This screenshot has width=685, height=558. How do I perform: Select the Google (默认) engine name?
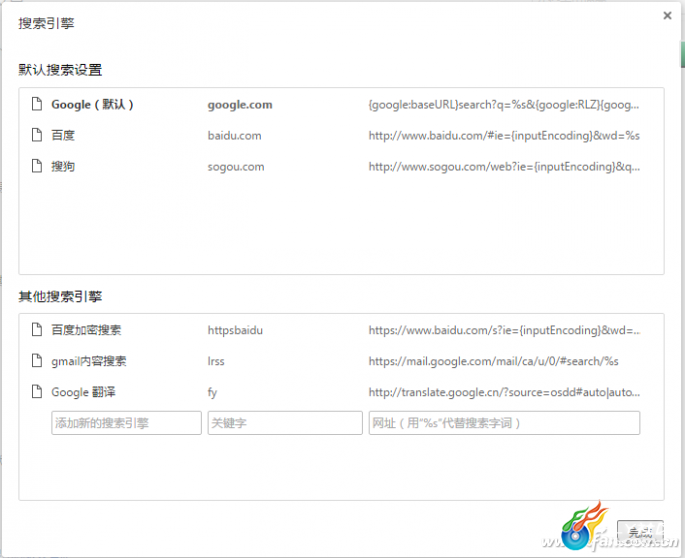pos(92,105)
